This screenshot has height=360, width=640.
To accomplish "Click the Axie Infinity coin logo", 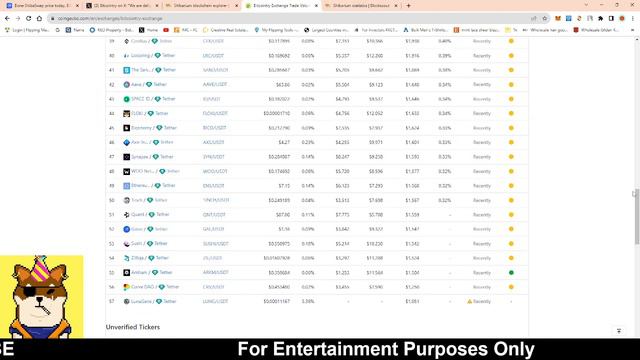I will (x=127, y=142).
